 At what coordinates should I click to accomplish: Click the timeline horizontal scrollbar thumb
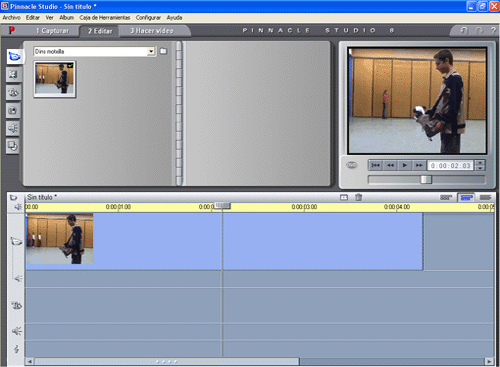(x=167, y=361)
